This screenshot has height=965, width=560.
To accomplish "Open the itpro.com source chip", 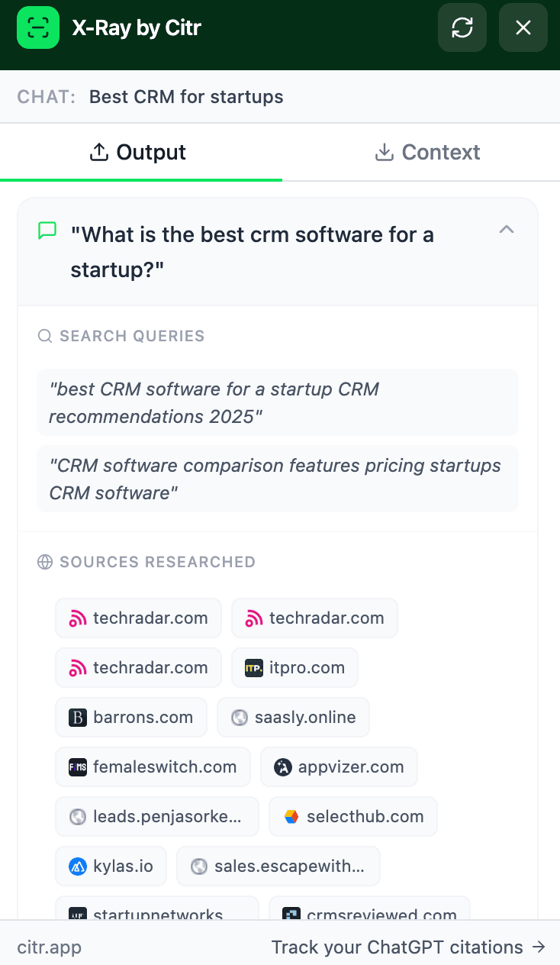I will [294, 667].
